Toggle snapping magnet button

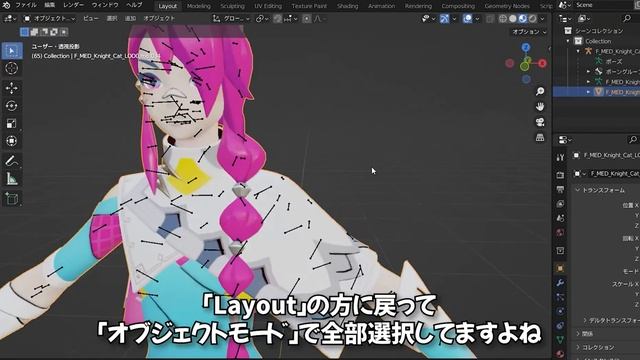click(278, 19)
